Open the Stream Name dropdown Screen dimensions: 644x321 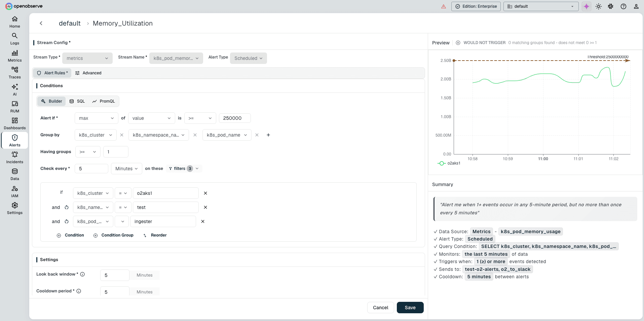[176, 58]
